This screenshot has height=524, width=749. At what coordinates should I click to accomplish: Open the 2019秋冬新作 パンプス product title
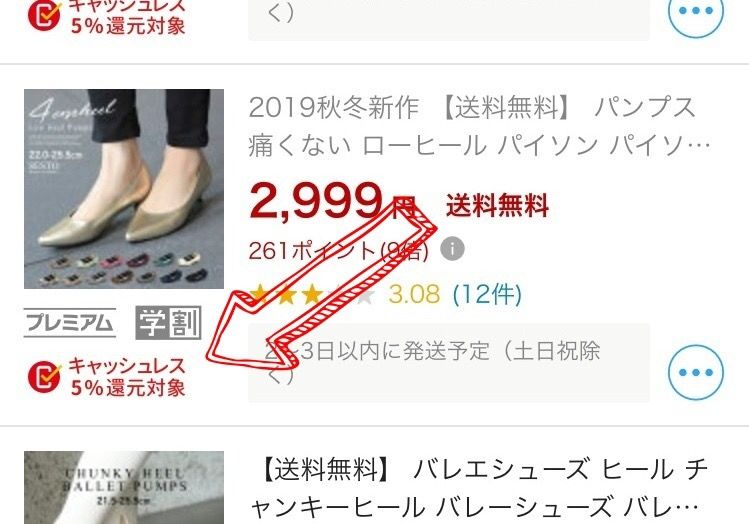pyautogui.click(x=479, y=126)
